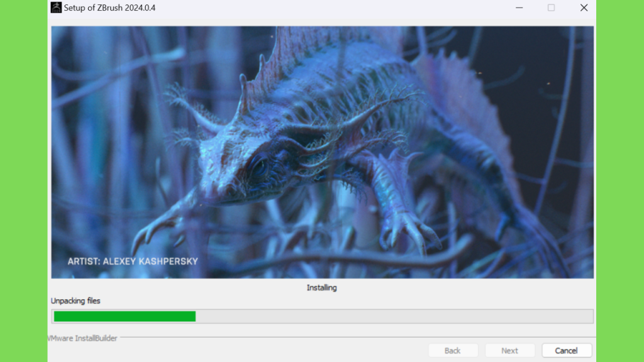Click the disabled Back button
Screen dimensions: 644x362
click(453, 351)
